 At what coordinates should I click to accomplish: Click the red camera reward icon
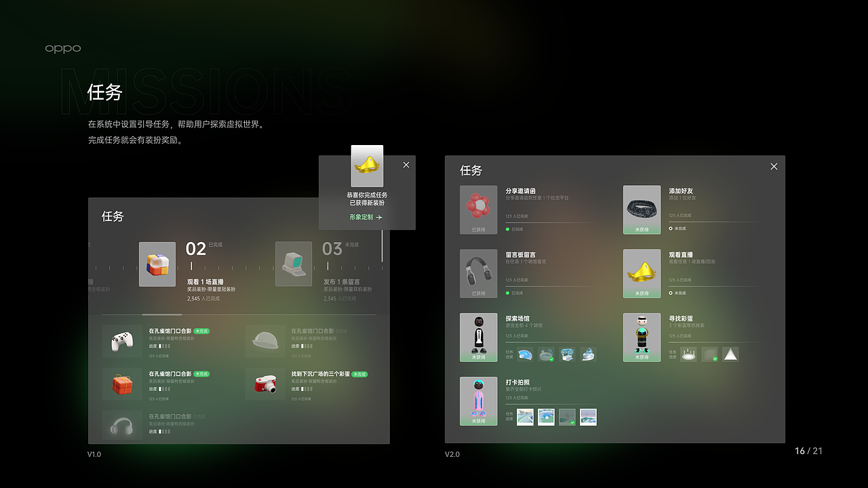265,384
